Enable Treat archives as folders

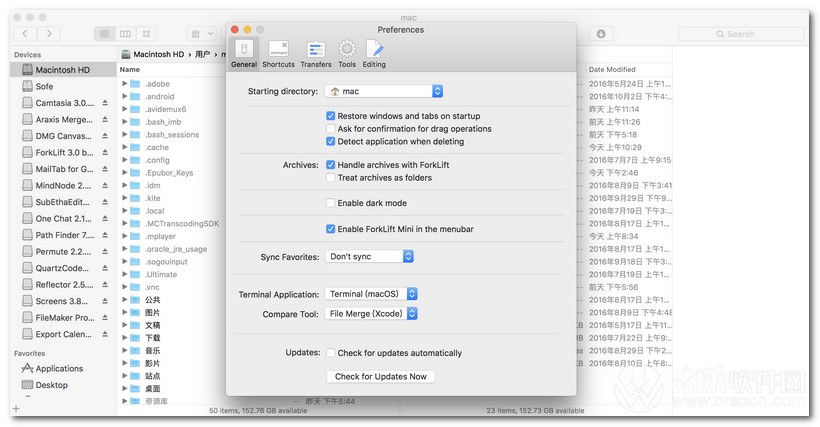[331, 178]
